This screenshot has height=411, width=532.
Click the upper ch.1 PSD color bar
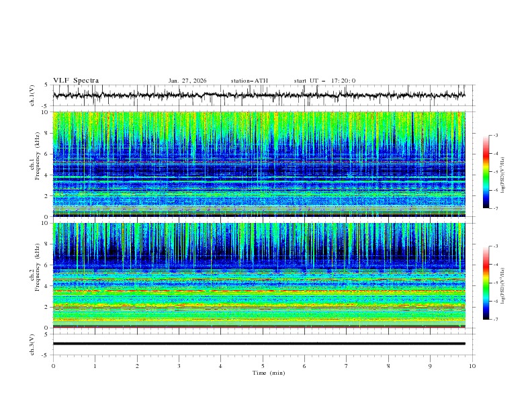pyautogui.click(x=486, y=172)
